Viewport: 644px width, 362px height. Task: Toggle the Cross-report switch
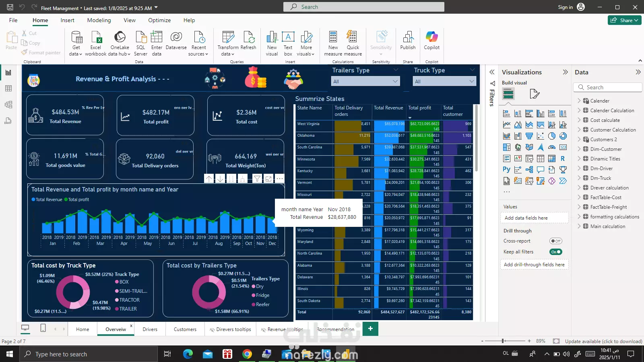555,241
